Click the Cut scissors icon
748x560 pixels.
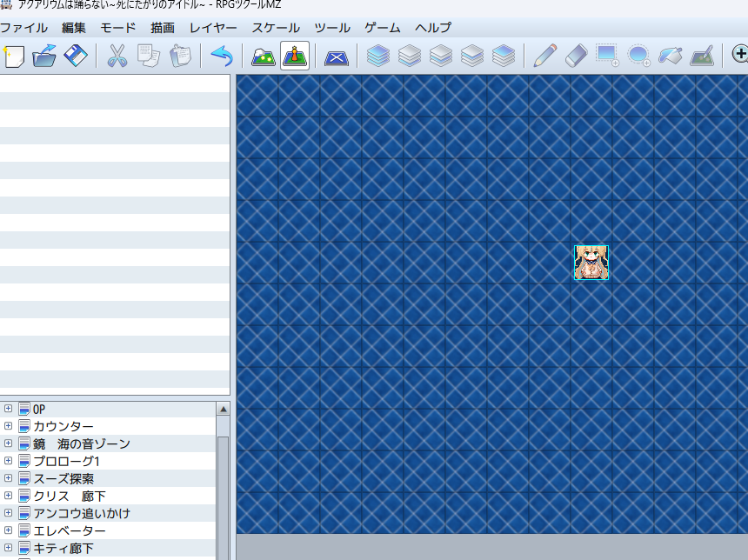117,57
